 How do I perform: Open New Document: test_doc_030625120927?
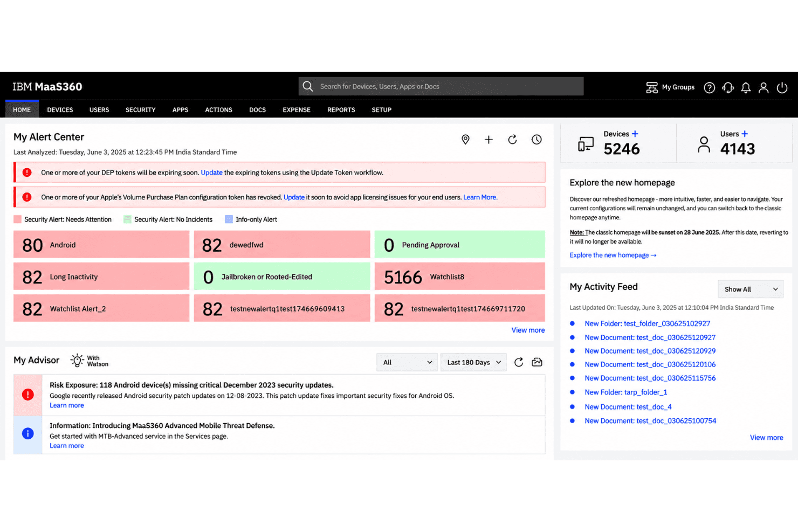tap(650, 337)
